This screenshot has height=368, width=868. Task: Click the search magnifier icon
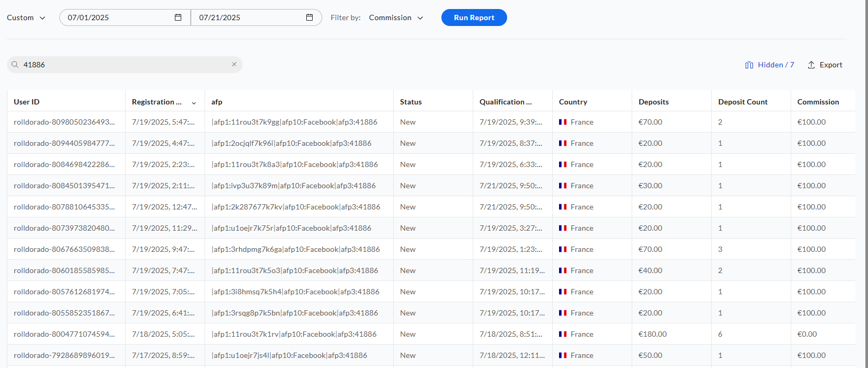click(15, 65)
